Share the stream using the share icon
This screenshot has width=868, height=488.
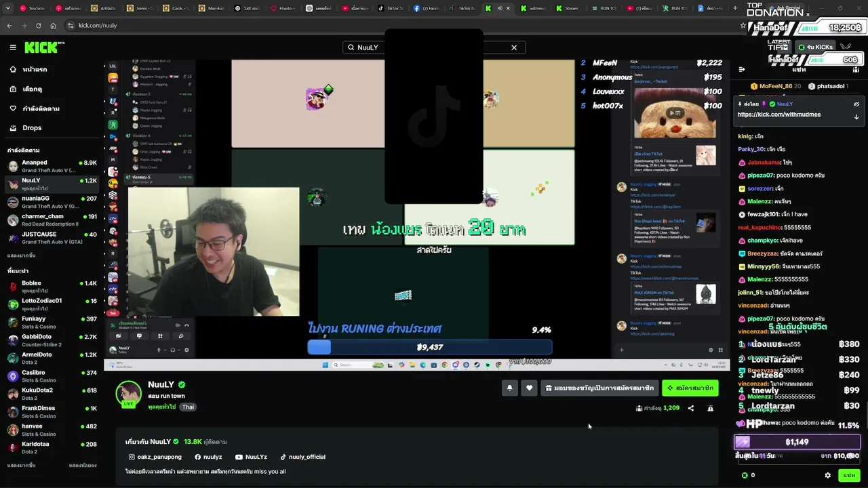690,408
